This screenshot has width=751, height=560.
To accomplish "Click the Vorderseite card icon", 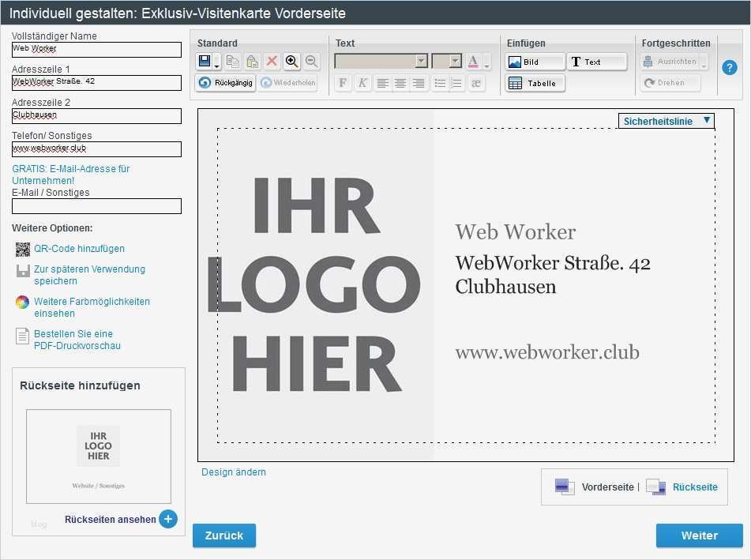I will pyautogui.click(x=565, y=487).
